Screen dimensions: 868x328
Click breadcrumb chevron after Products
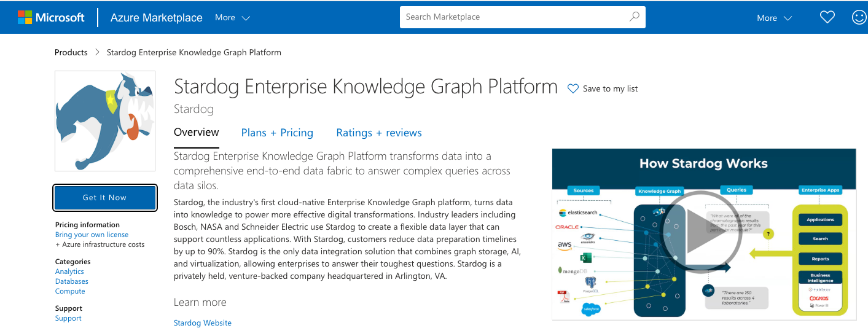click(x=97, y=52)
